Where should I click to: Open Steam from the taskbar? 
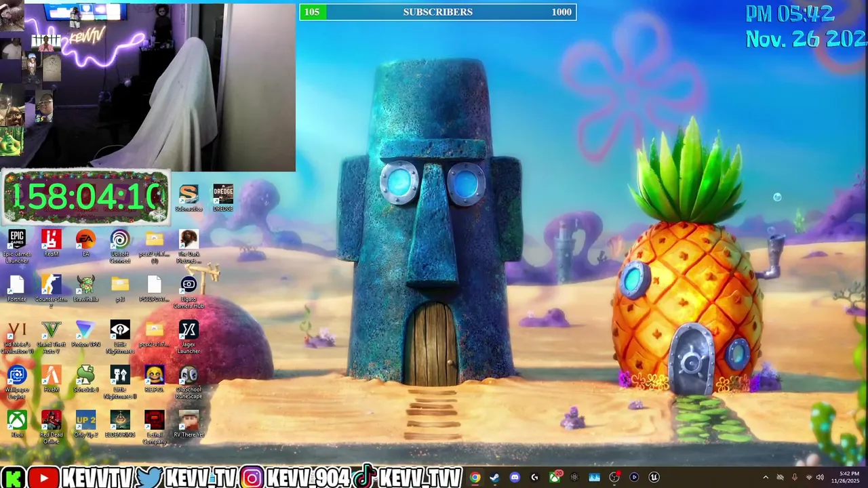click(494, 477)
